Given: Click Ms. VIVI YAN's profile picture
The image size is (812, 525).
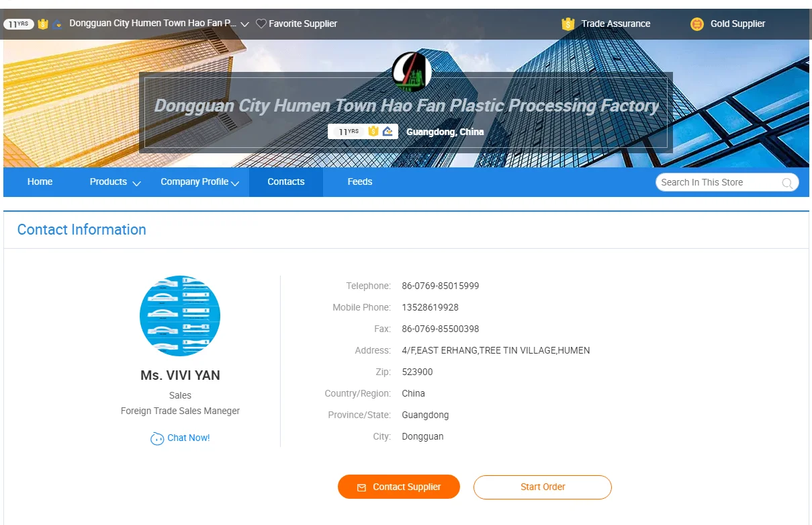Looking at the screenshot, I should pos(180,316).
